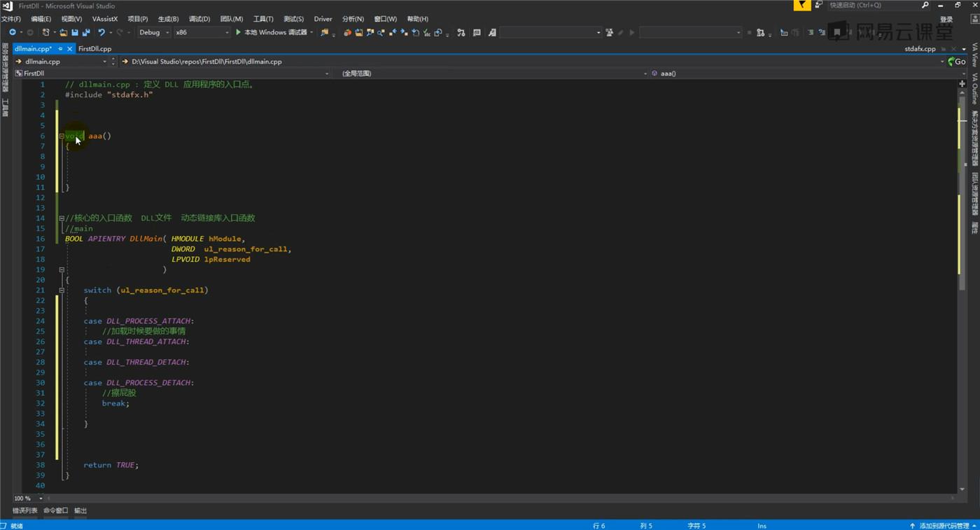Image resolution: width=980 pixels, height=530 pixels.
Task: Open the 调试(D) menu
Action: 199,19
